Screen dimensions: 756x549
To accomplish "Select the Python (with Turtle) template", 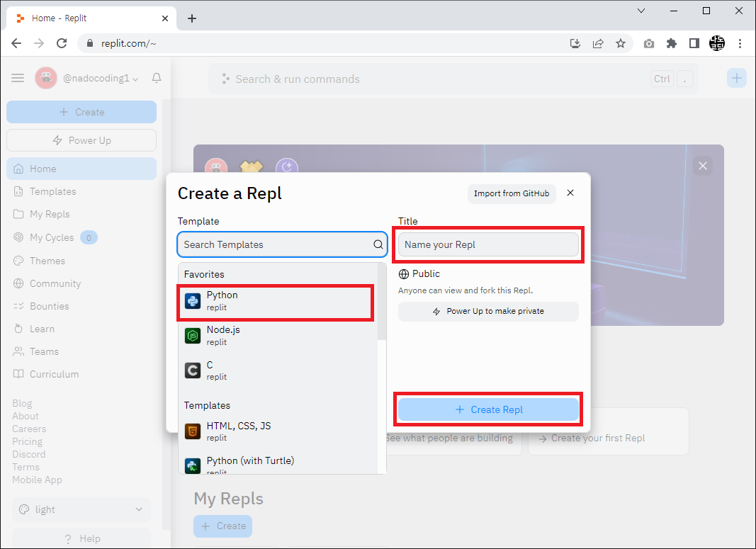I will point(278,464).
